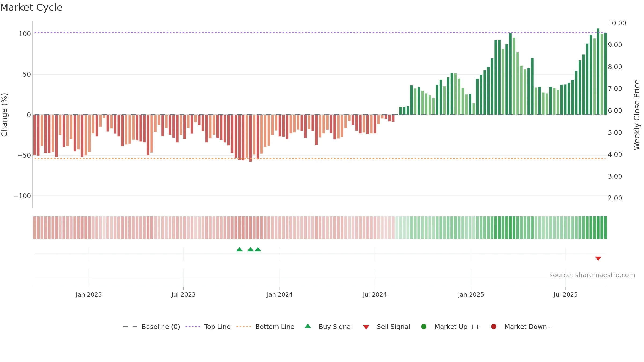644x362 pixels.
Task: Click the 6.00 price tick on right axis
Action: point(615,111)
